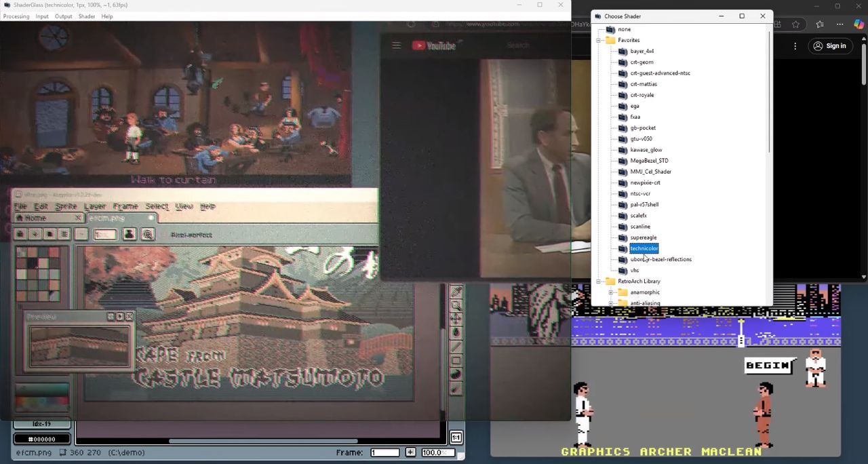Screen dimensions: 868x464
Task: Open YouTube three-dot settings menu
Action: point(795,46)
